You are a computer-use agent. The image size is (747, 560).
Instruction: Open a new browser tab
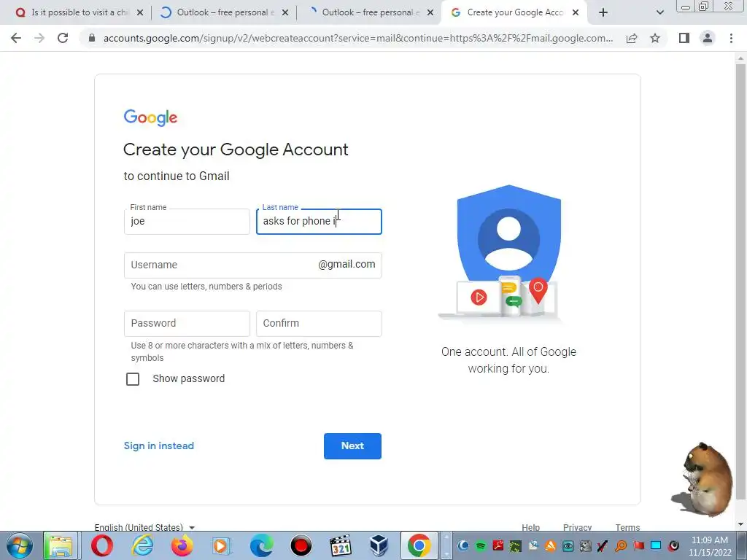[603, 12]
